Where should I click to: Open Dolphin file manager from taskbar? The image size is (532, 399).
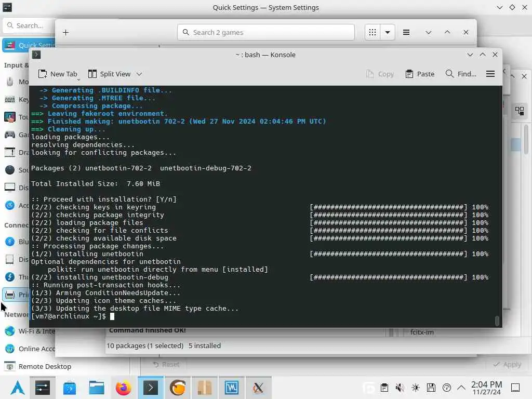tap(97, 388)
